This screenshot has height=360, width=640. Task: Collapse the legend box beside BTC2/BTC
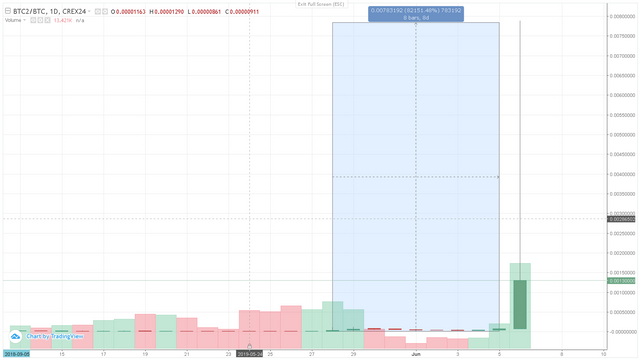tap(8, 11)
